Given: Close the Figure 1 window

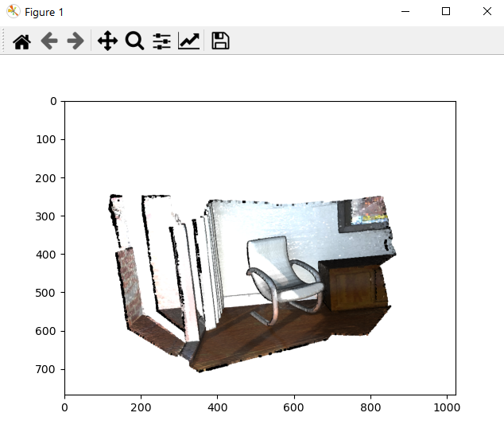Looking at the screenshot, I should click(487, 12).
